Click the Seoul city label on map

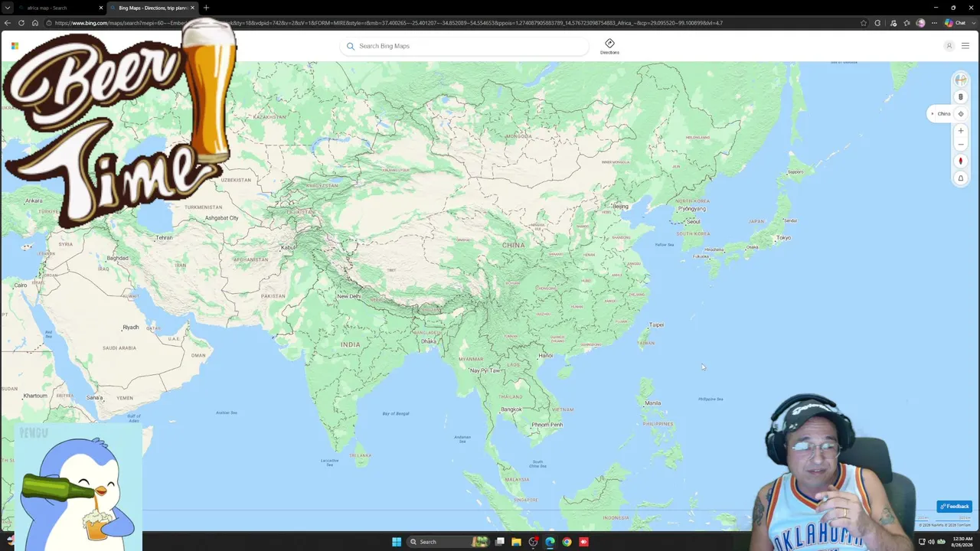tap(694, 222)
